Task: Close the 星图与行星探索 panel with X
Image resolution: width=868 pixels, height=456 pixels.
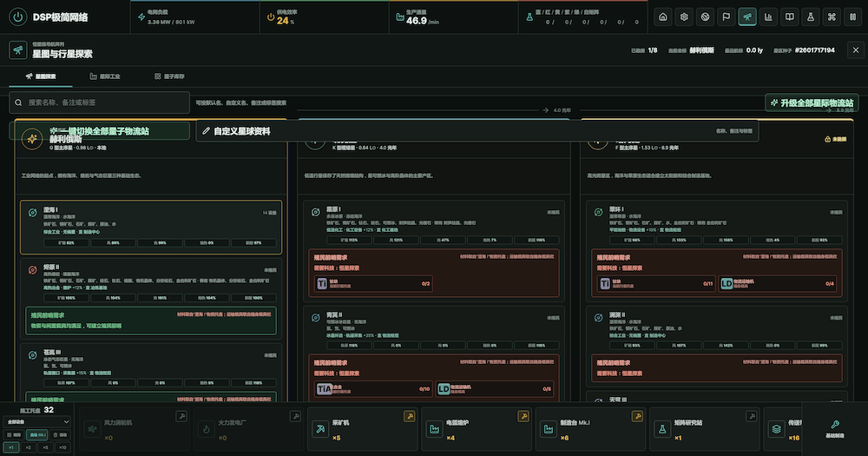Action: point(856,50)
